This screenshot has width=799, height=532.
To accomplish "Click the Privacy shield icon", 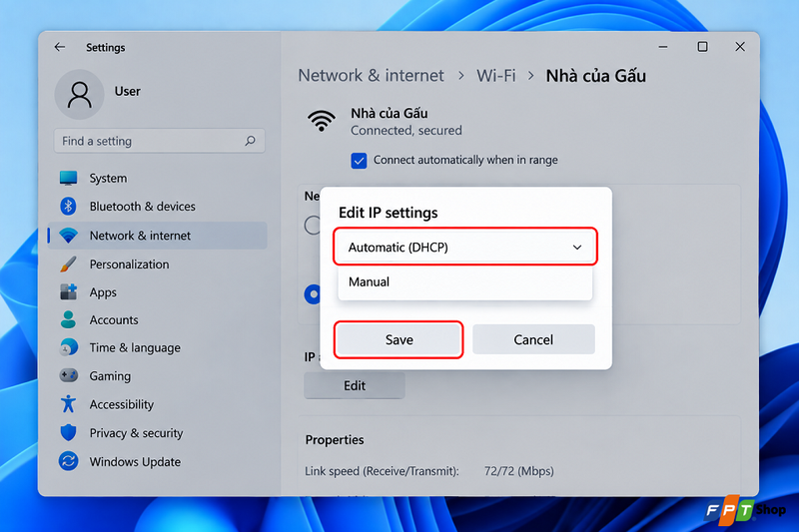I will point(68,433).
